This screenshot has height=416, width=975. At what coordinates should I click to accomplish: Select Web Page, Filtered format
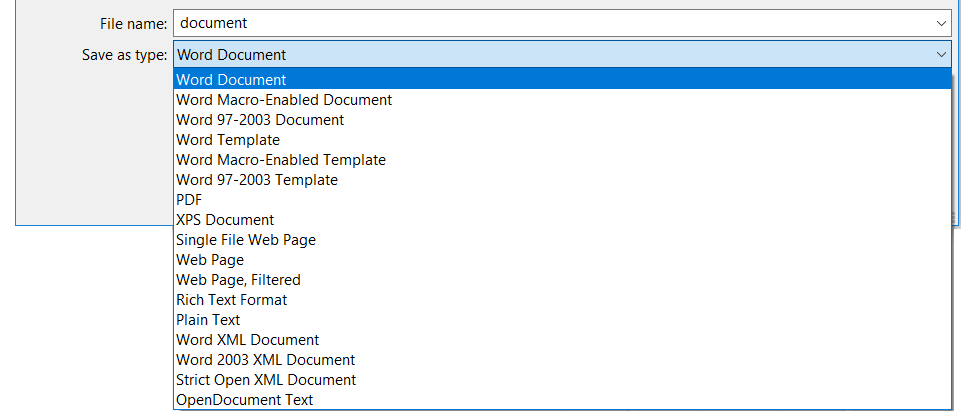click(x=562, y=280)
